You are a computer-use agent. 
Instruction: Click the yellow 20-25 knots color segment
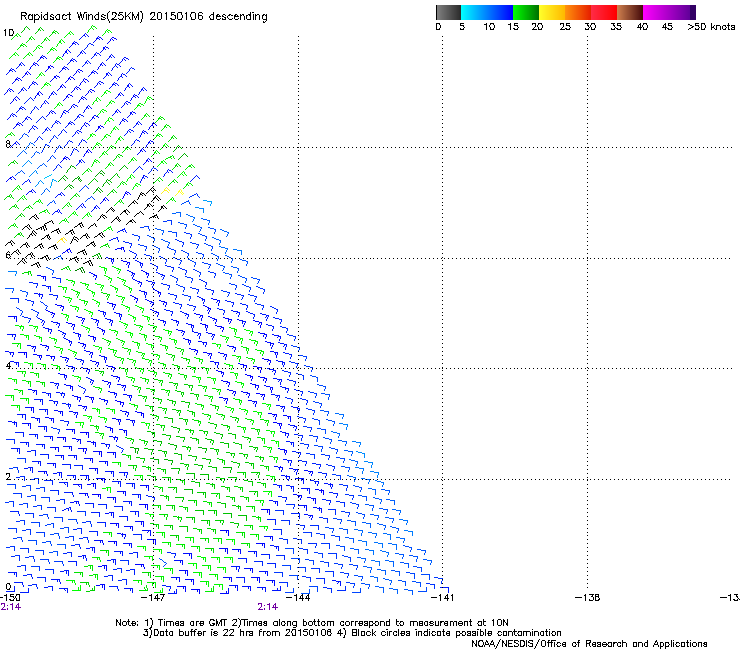tap(552, 12)
